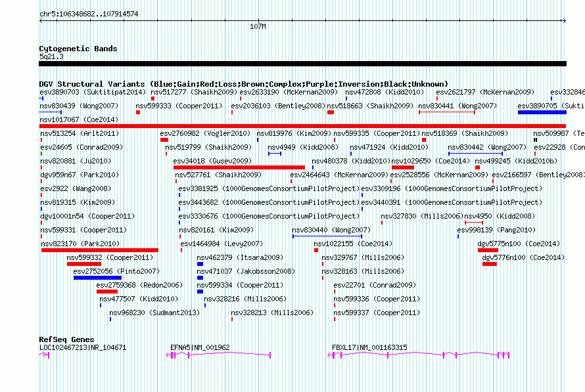The width and height of the screenshot is (585, 392).
Task: Select variant nsv599333 (Cooper2011)
Action: pyautogui.click(x=179, y=106)
